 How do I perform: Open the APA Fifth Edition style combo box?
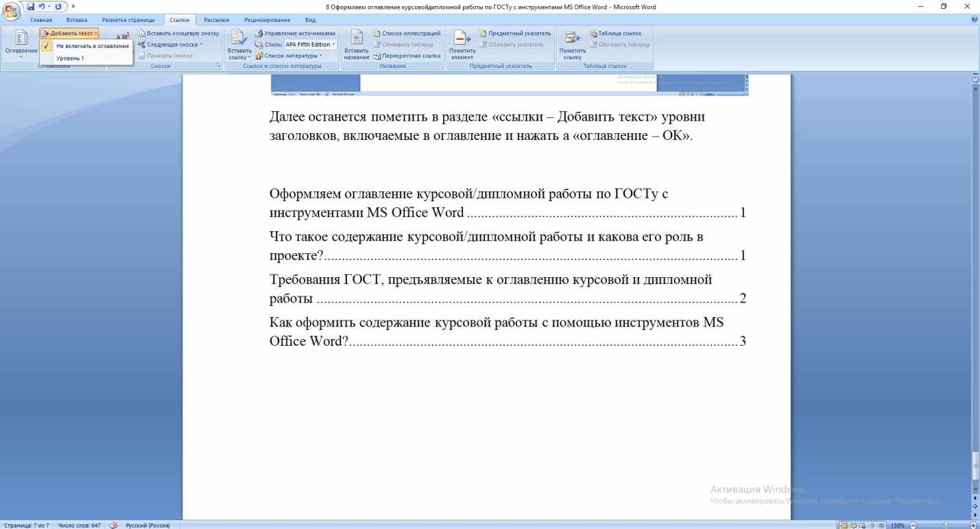(x=311, y=44)
